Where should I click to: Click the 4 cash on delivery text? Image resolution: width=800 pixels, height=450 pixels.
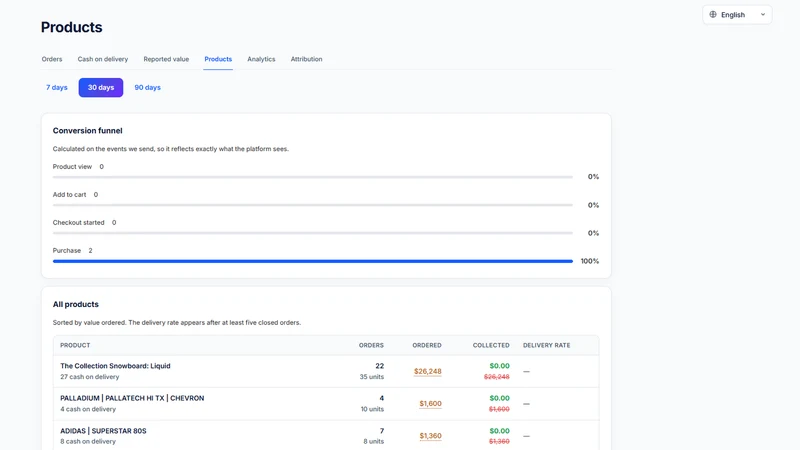[88, 409]
